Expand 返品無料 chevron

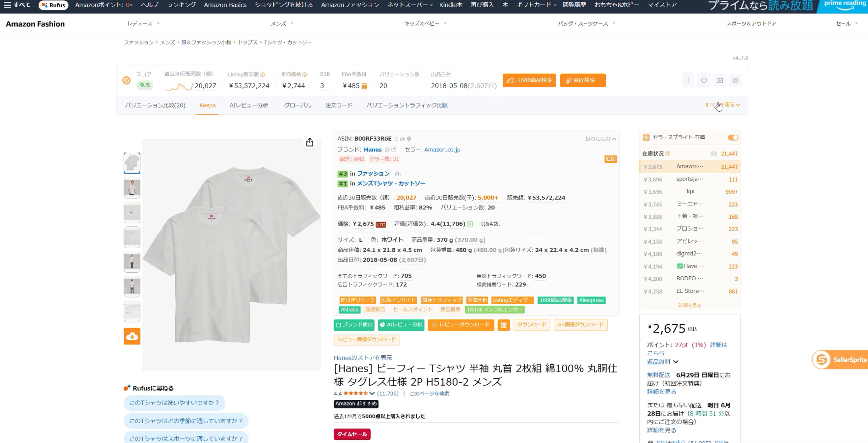point(676,362)
